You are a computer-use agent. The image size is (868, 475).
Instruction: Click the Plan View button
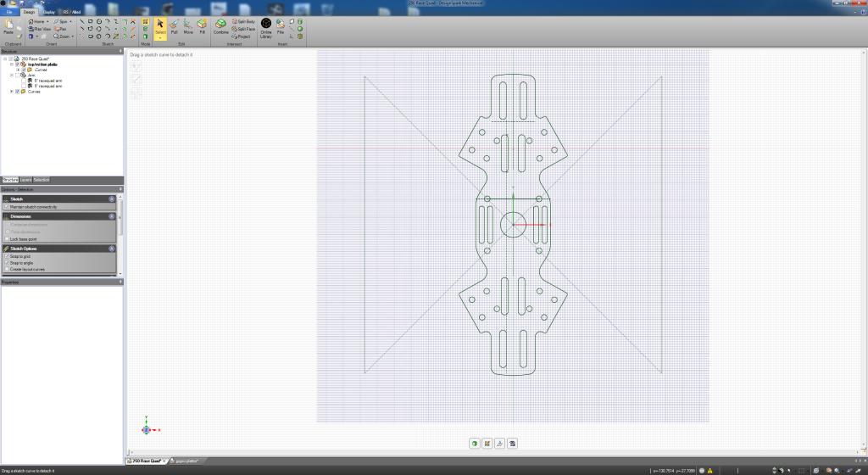[39, 29]
